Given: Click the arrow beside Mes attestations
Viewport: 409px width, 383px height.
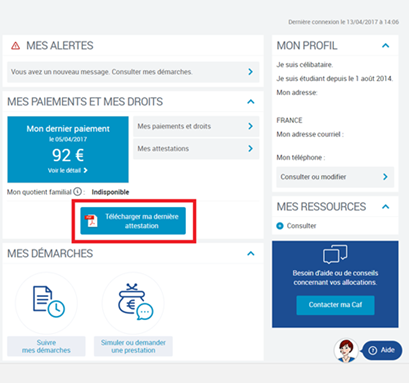Looking at the screenshot, I should [250, 149].
